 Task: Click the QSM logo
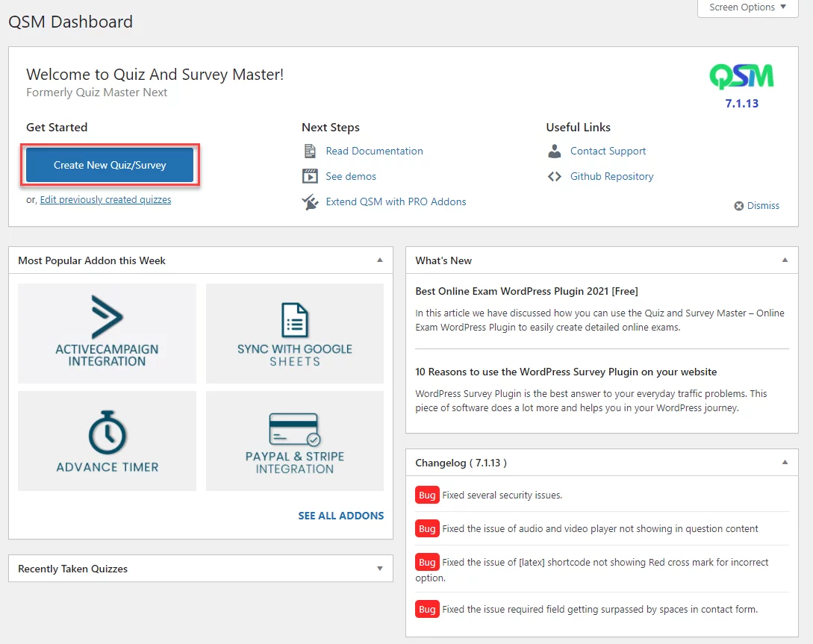tap(741, 77)
